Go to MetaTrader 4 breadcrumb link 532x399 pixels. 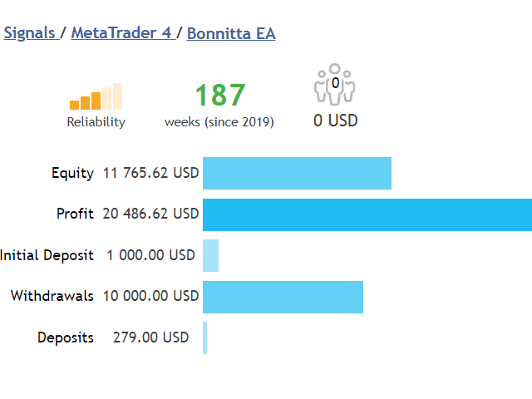pos(121,33)
